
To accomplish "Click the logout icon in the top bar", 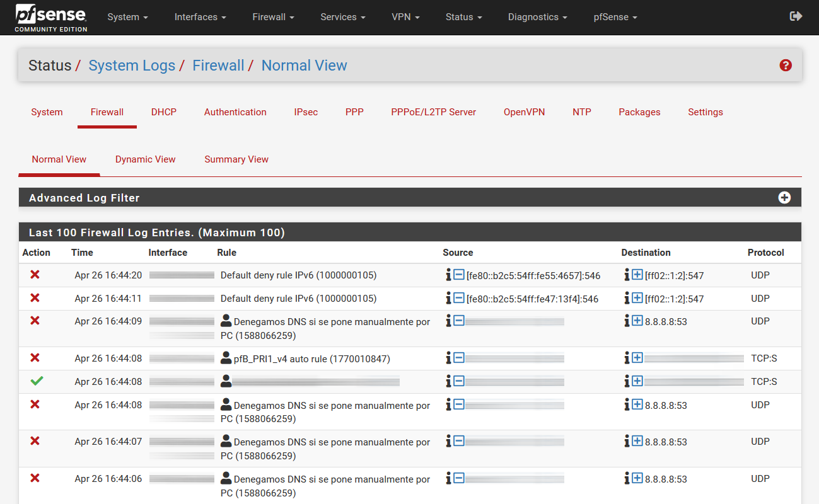I will click(796, 16).
